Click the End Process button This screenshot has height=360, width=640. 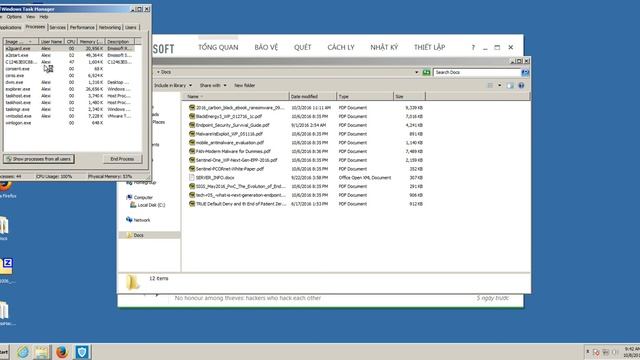pos(122,159)
